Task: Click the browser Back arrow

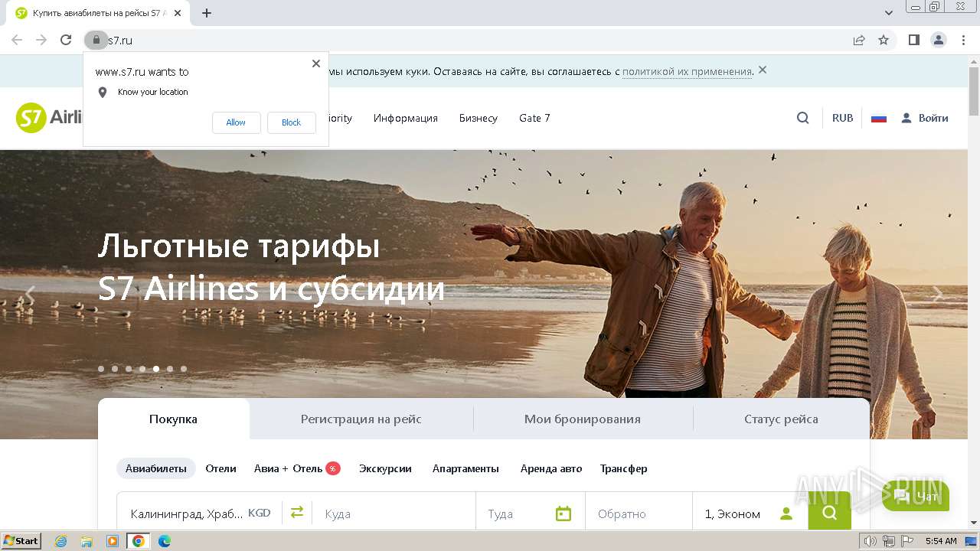Action: [x=17, y=40]
